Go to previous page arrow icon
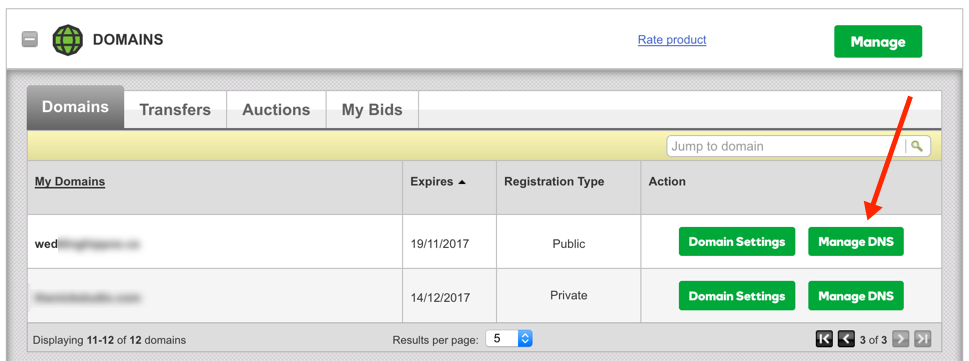The image size is (969, 361). pos(846,339)
